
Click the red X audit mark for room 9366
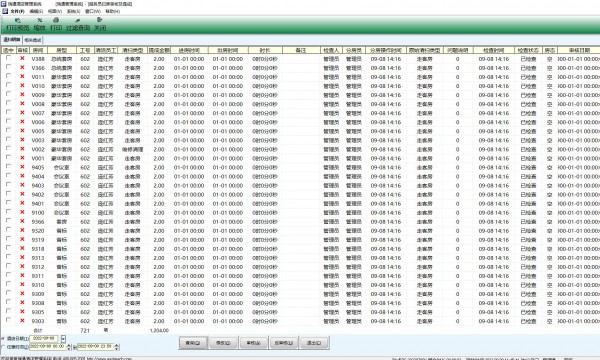pyautogui.click(x=22, y=222)
